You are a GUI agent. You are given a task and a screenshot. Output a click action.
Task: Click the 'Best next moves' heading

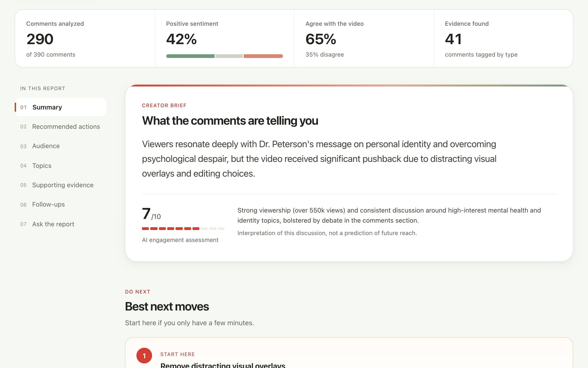pos(167,306)
